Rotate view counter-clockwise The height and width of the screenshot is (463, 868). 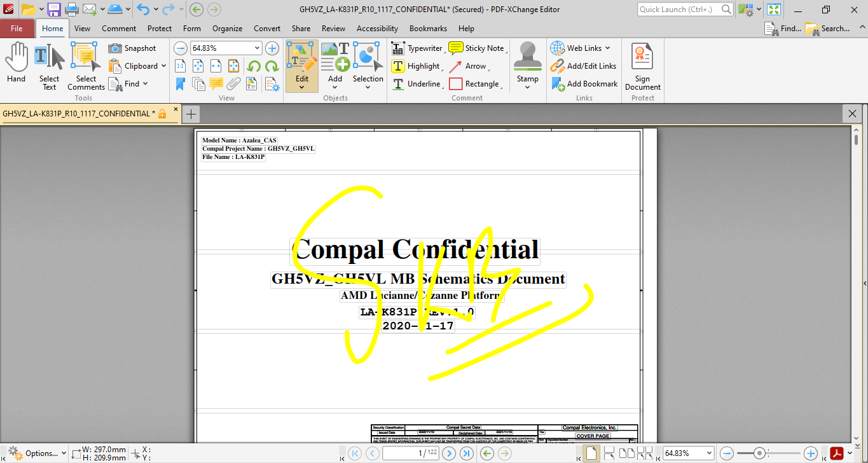click(x=254, y=66)
